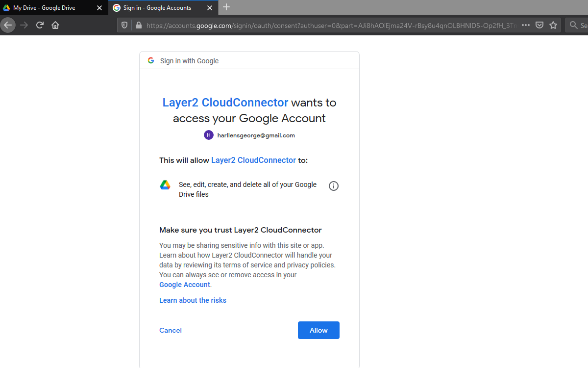
Task: Focus the URL address bar
Action: click(328, 26)
